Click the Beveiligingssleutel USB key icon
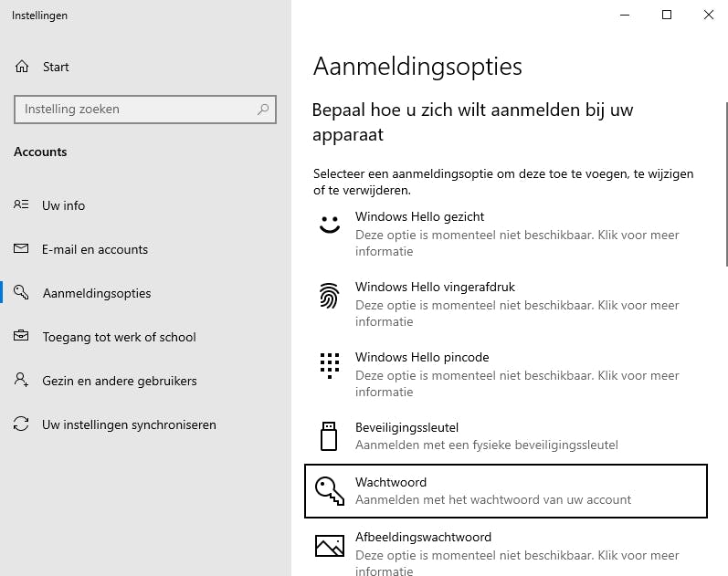728x576 pixels. pyautogui.click(x=329, y=435)
